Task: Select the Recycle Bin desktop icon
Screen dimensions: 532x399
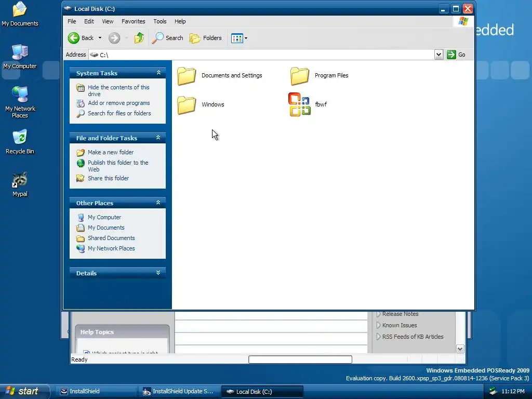Action: pyautogui.click(x=20, y=142)
